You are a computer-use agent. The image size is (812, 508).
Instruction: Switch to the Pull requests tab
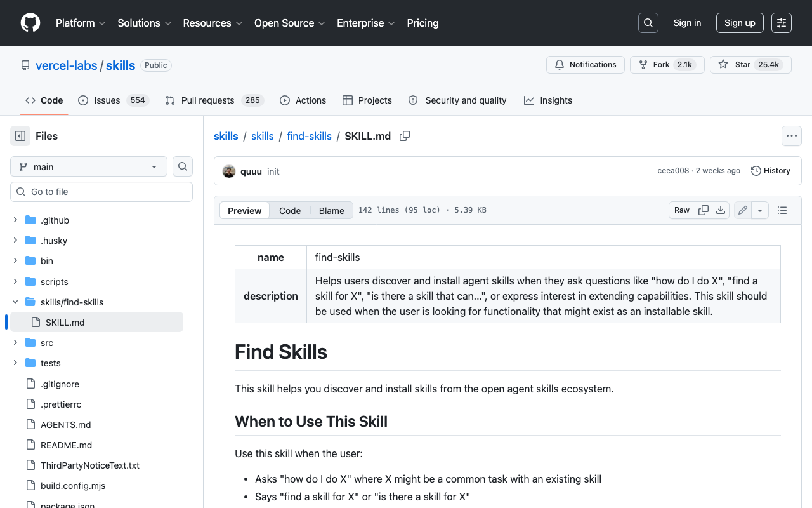(x=214, y=100)
